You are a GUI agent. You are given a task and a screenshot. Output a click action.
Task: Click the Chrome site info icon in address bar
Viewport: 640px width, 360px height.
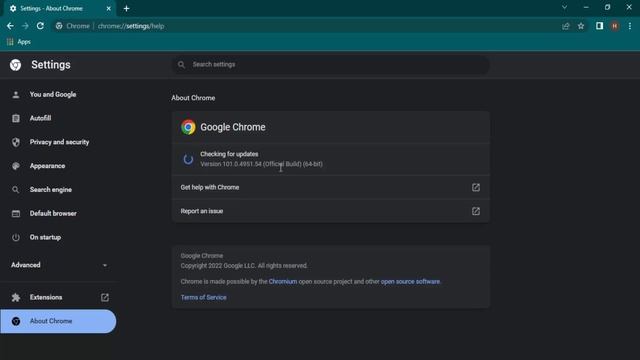coord(59,26)
